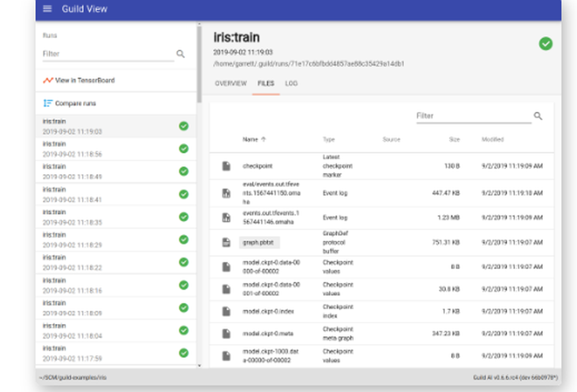Click file icon for events.out.tfevents.1567441146.omaha
The width and height of the screenshot is (577, 392).
tap(226, 218)
